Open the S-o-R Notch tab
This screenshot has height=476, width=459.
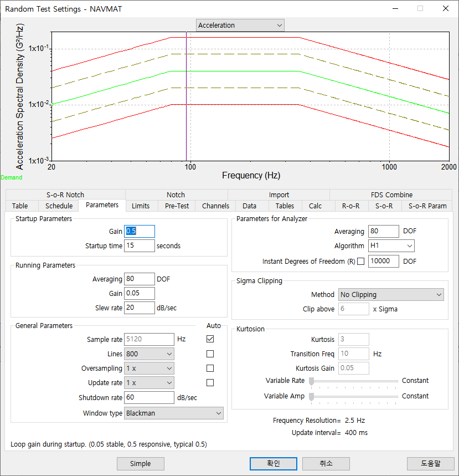click(x=65, y=195)
